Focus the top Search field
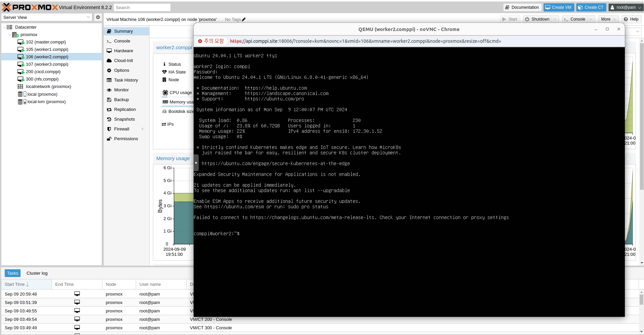Image resolution: width=644 pixels, height=335 pixels. tap(142, 7)
